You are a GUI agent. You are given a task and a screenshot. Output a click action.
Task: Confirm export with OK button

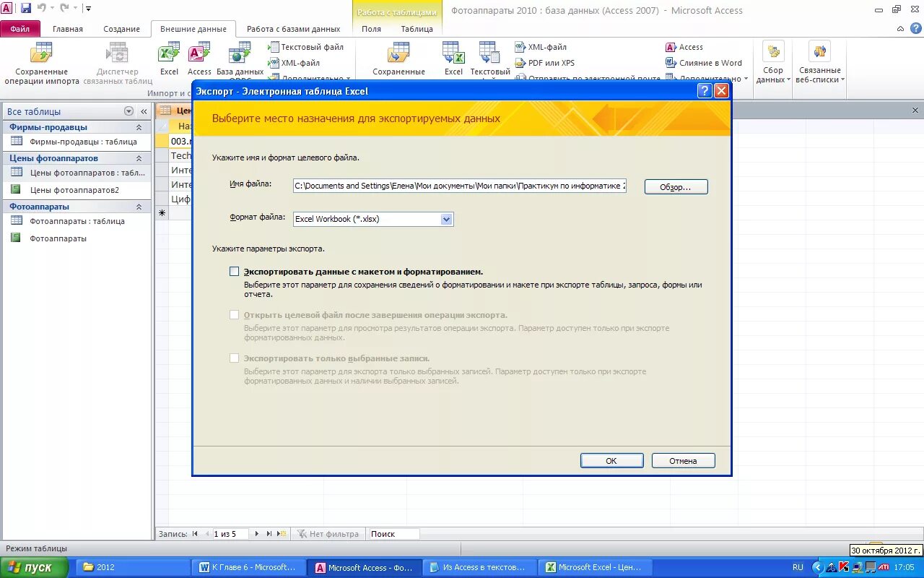click(611, 461)
